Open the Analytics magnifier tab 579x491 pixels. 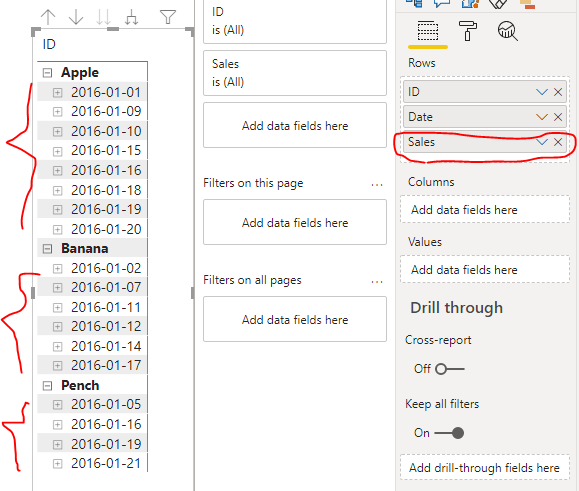click(x=508, y=31)
